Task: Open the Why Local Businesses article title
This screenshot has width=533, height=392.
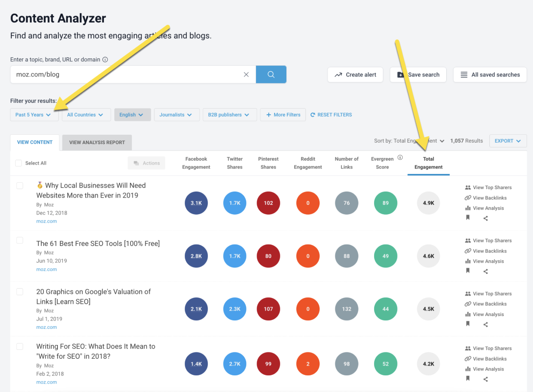Action: [91, 190]
